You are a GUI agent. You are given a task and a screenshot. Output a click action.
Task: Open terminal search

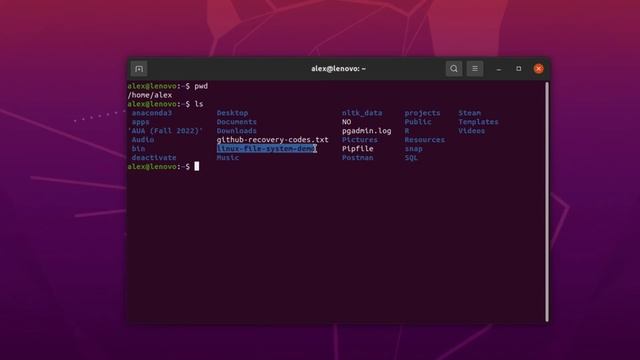453,69
